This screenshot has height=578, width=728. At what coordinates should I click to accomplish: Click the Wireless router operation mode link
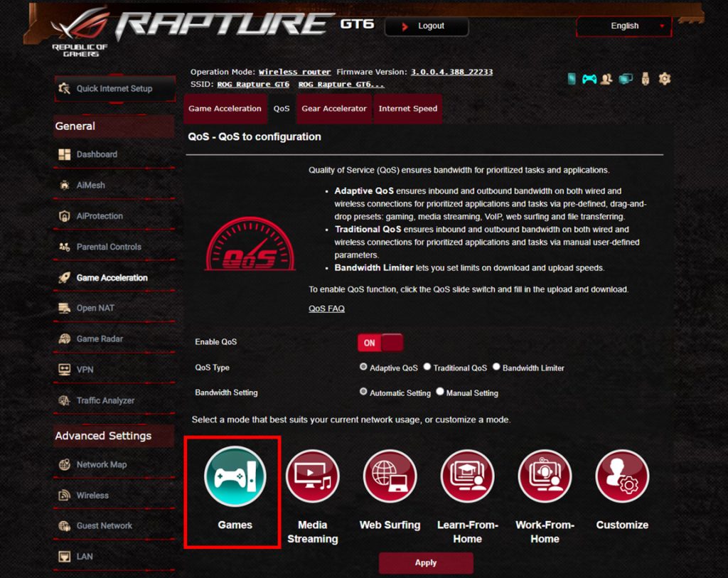coord(295,72)
